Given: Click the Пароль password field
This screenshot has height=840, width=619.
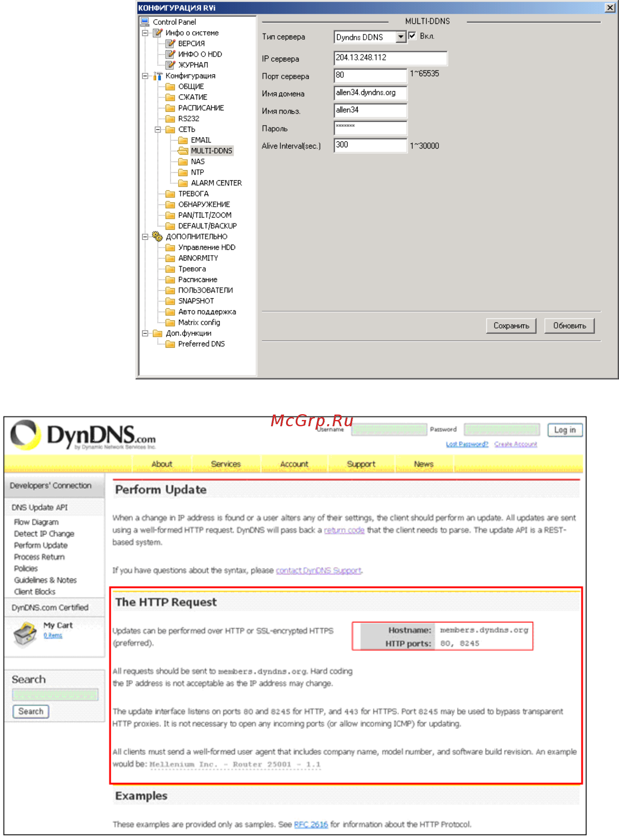Looking at the screenshot, I should tap(370, 128).
